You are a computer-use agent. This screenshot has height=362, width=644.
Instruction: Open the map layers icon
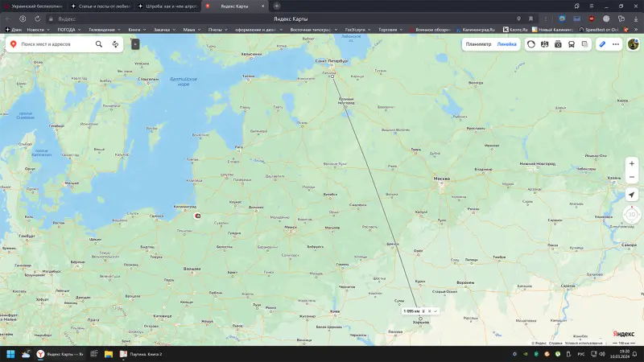click(x=585, y=44)
